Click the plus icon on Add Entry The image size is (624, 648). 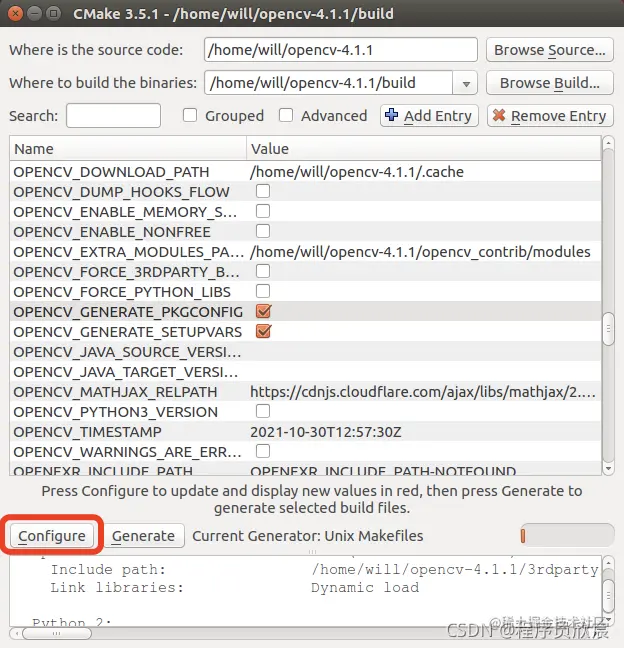(391, 115)
